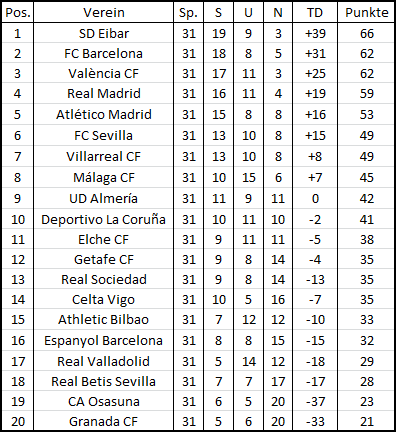The height and width of the screenshot is (432, 396).
Task: Click the Punkte column header
Action: 366,12
